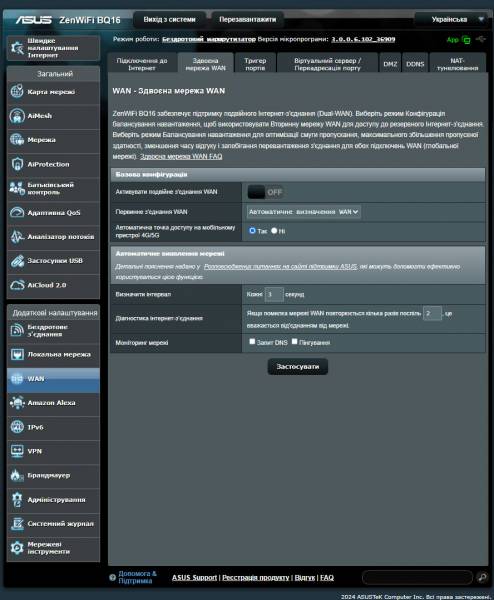Viewport: 494px width, 600px height.
Task: Open the System Log icon
Action: (17, 523)
